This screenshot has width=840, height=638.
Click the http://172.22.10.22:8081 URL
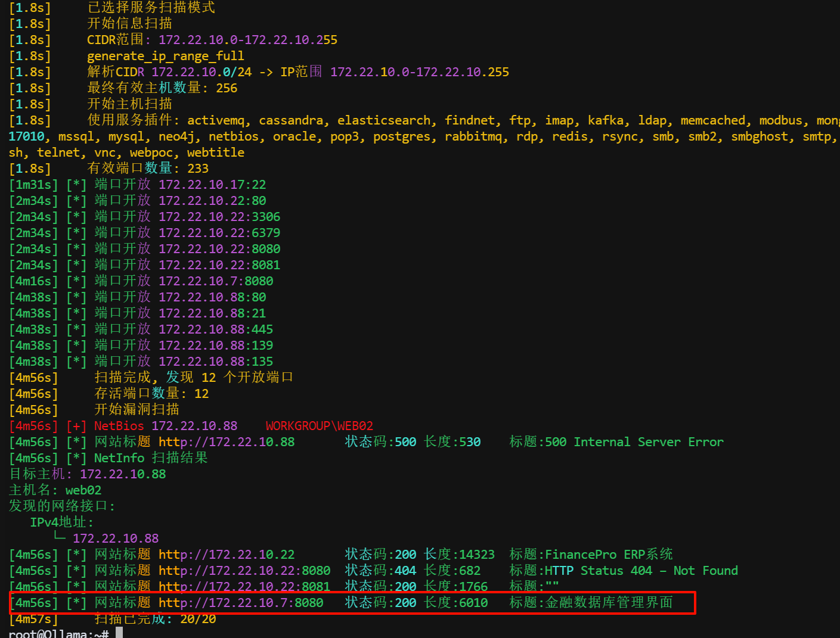244,587
